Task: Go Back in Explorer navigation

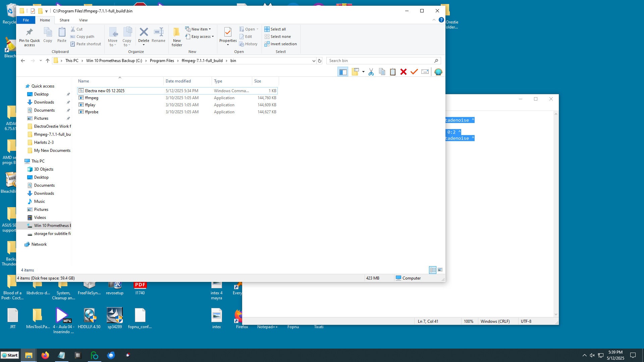Action: (x=23, y=61)
